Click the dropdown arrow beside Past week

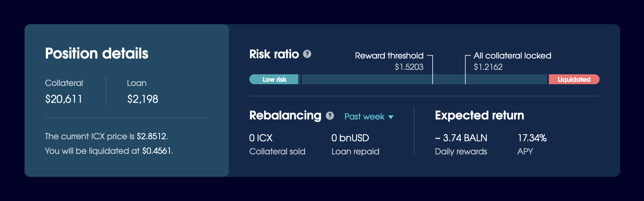[x=391, y=117]
